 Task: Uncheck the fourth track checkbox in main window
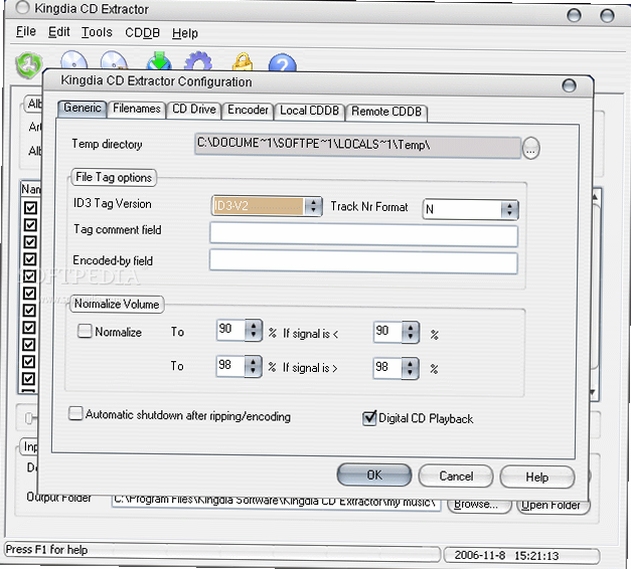pos(30,259)
